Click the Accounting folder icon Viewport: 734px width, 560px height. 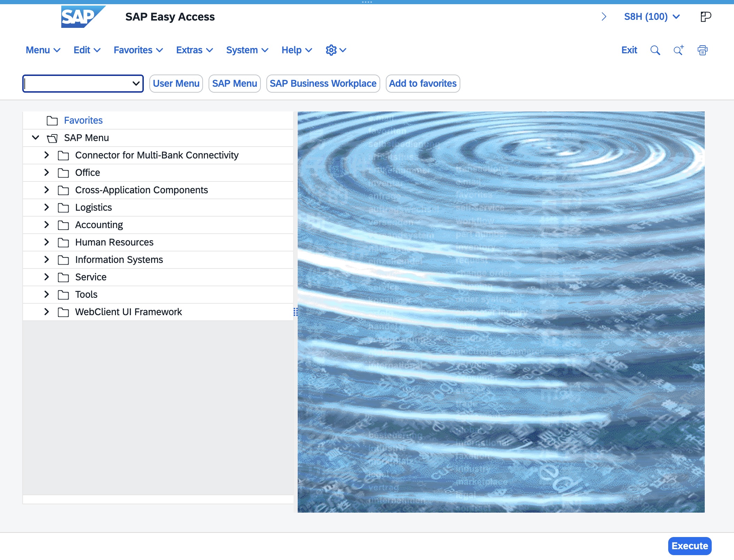(63, 225)
